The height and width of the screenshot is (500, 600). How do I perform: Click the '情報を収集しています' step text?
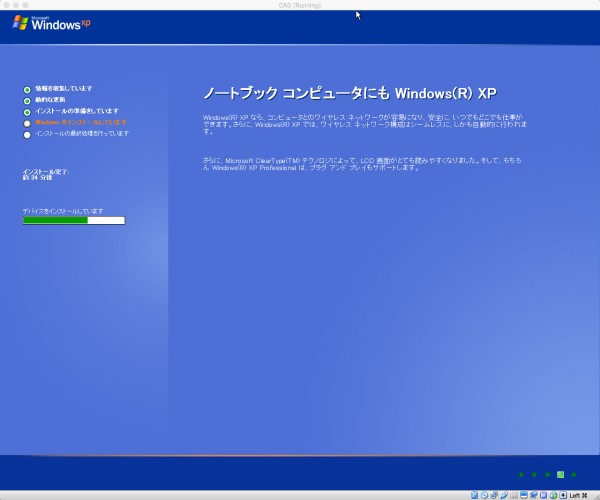click(64, 88)
